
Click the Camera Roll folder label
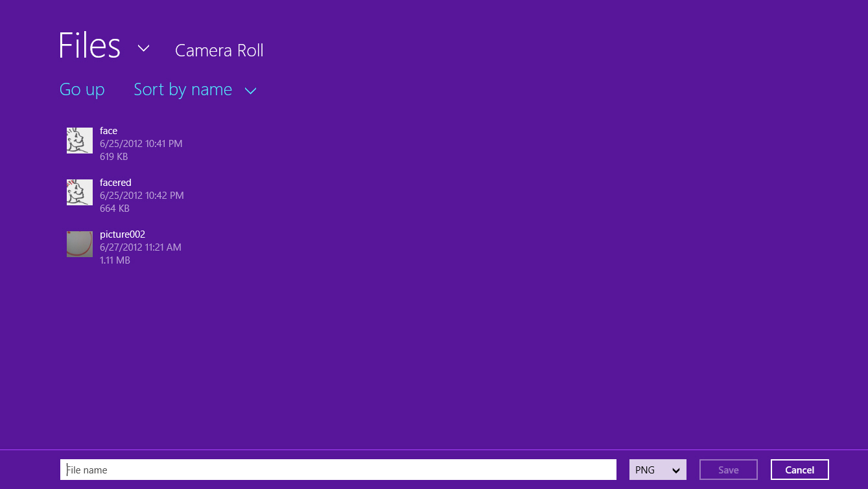tap(219, 51)
